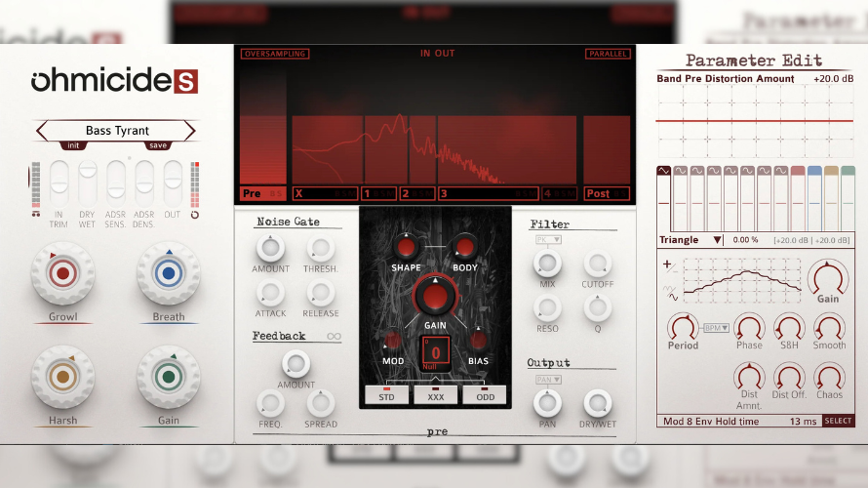Click the Chaos knob
Screen dimensions: 868x488
[829, 377]
